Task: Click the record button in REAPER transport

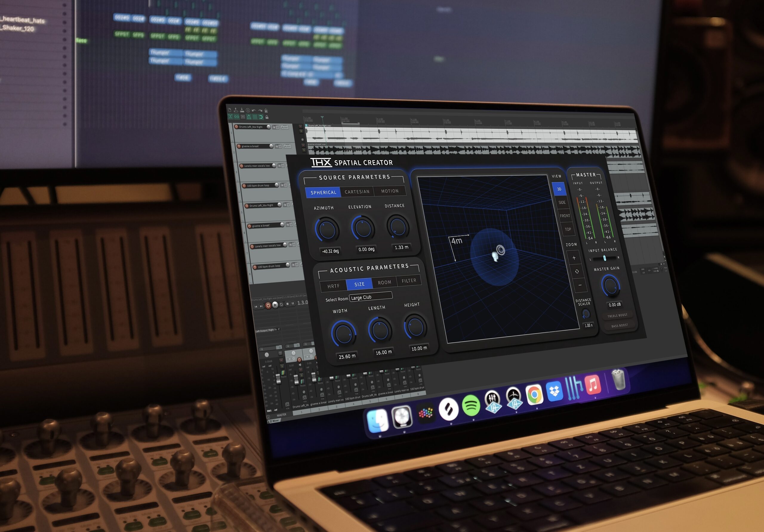Action: [268, 306]
